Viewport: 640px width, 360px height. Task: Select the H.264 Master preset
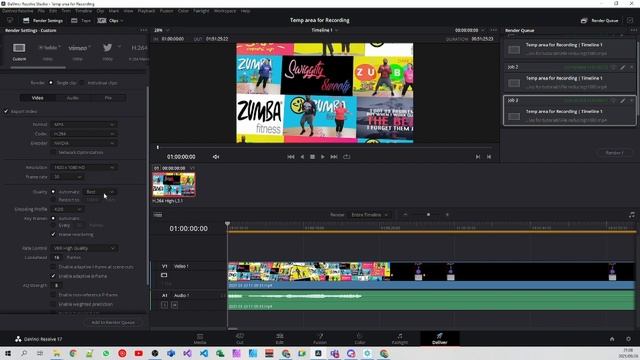pos(139,48)
